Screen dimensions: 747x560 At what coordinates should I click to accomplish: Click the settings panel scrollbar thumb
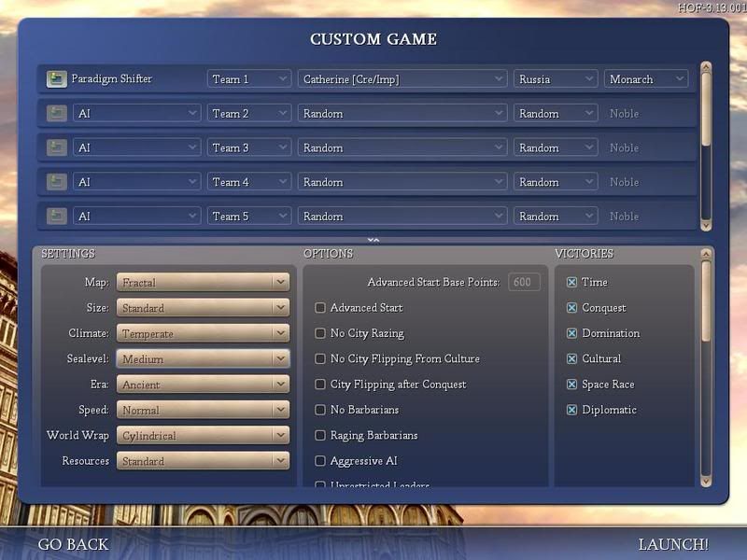pyautogui.click(x=706, y=301)
